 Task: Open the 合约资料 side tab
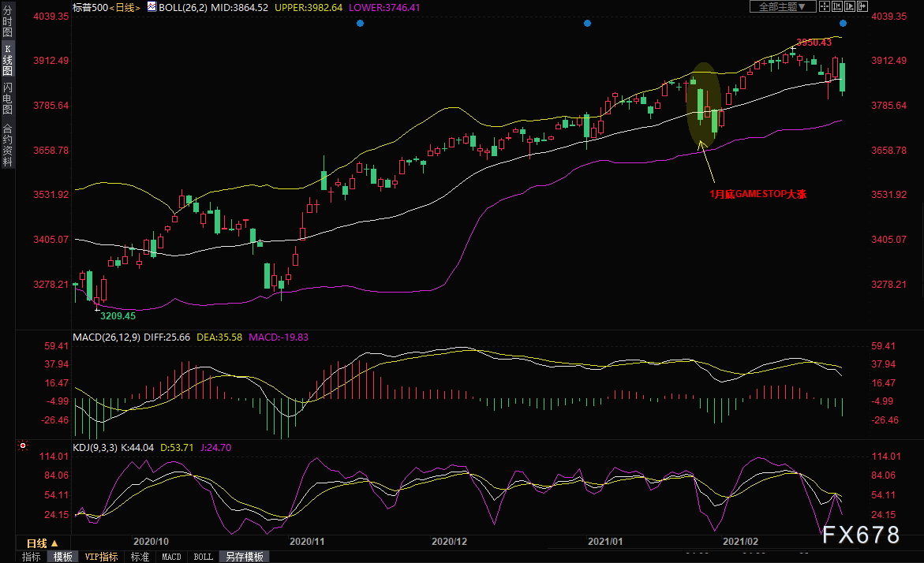point(8,145)
